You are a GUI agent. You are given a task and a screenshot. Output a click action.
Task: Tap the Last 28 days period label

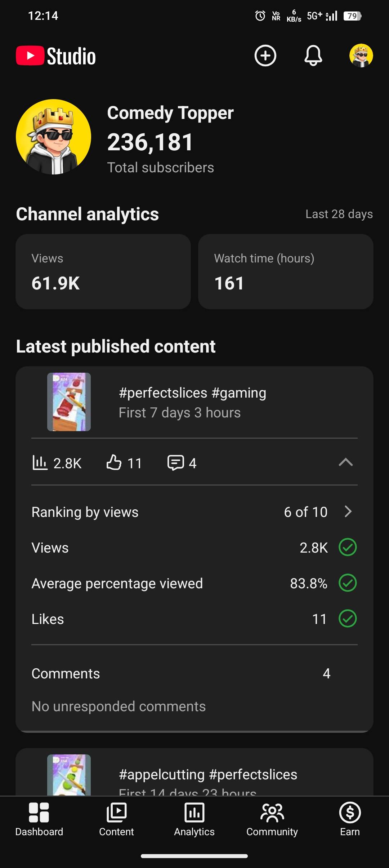(x=339, y=214)
